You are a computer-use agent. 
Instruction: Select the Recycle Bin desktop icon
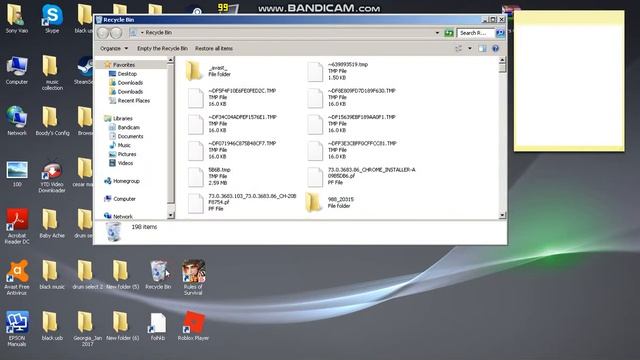pyautogui.click(x=158, y=275)
